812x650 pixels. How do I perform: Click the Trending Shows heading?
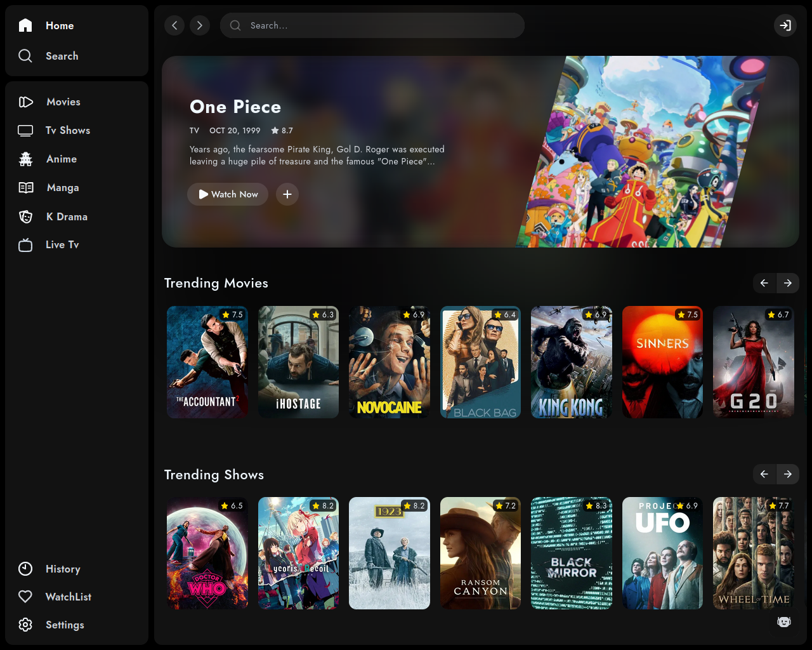click(x=214, y=475)
